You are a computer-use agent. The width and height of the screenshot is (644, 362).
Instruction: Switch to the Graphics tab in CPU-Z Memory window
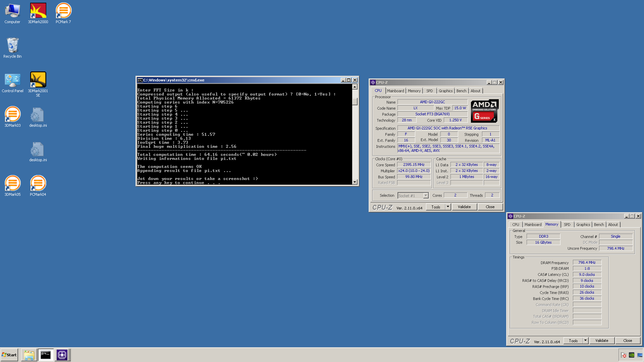583,225
